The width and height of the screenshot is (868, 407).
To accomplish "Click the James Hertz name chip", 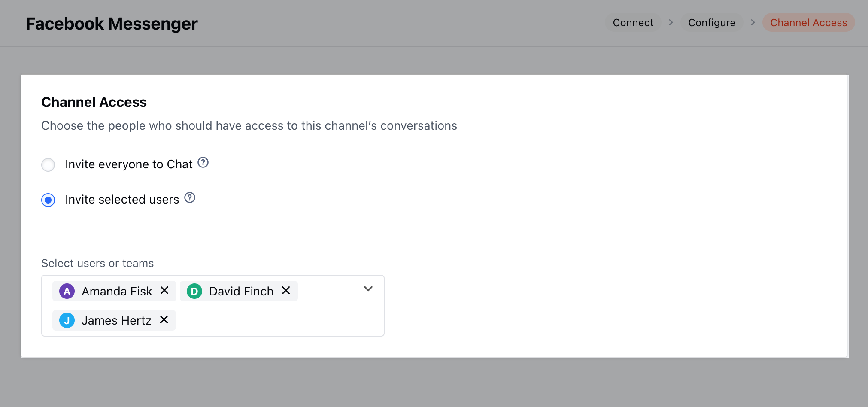I will (x=114, y=320).
